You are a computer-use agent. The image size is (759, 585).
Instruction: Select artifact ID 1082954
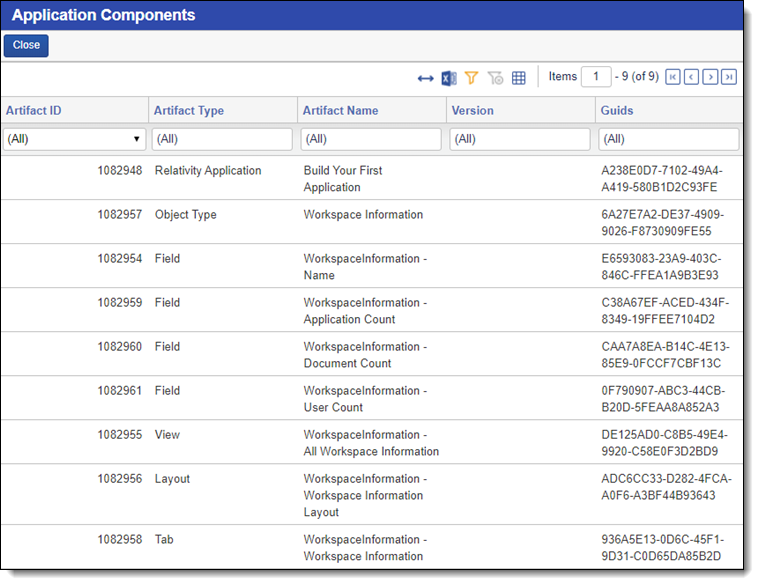[120, 259]
